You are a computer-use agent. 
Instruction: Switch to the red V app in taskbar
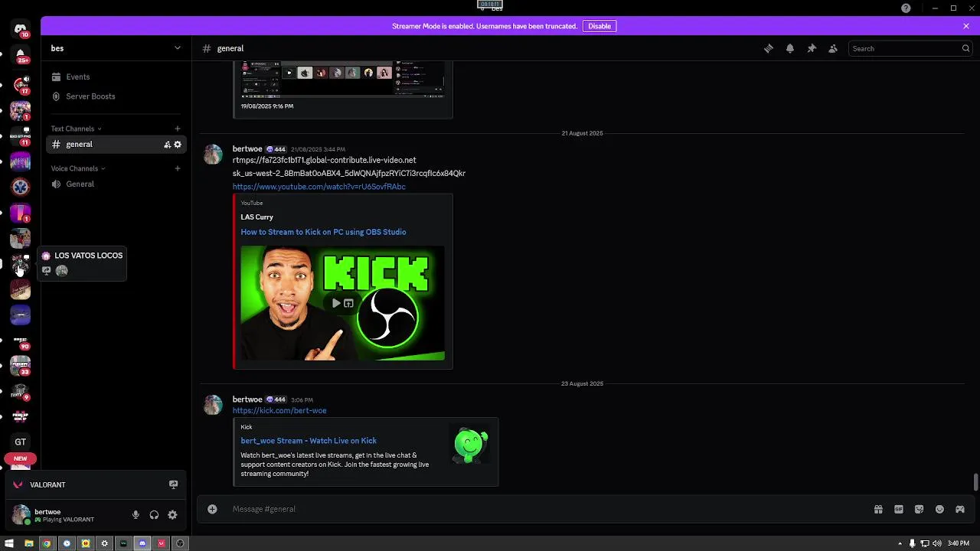(161, 543)
